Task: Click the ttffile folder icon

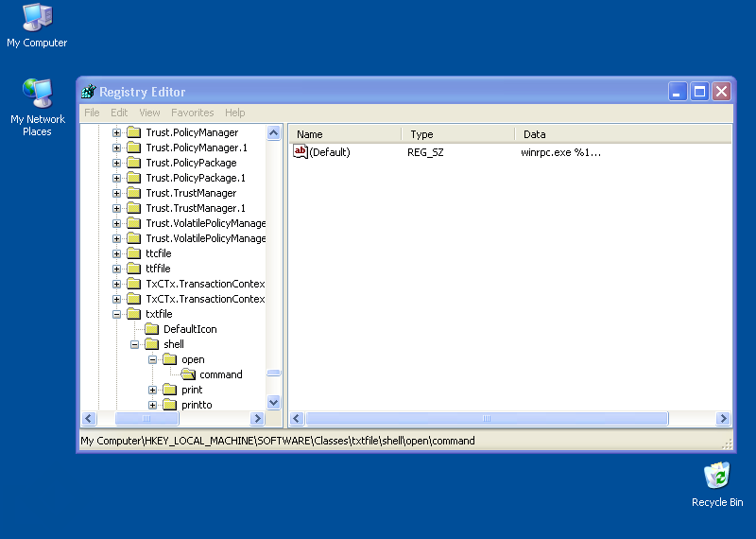Action: 133,269
